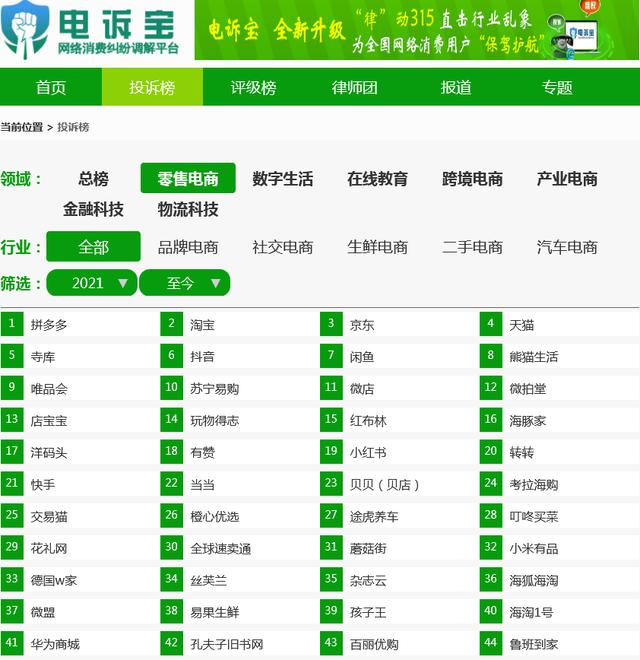Go to the 首页 tab

coord(51,87)
